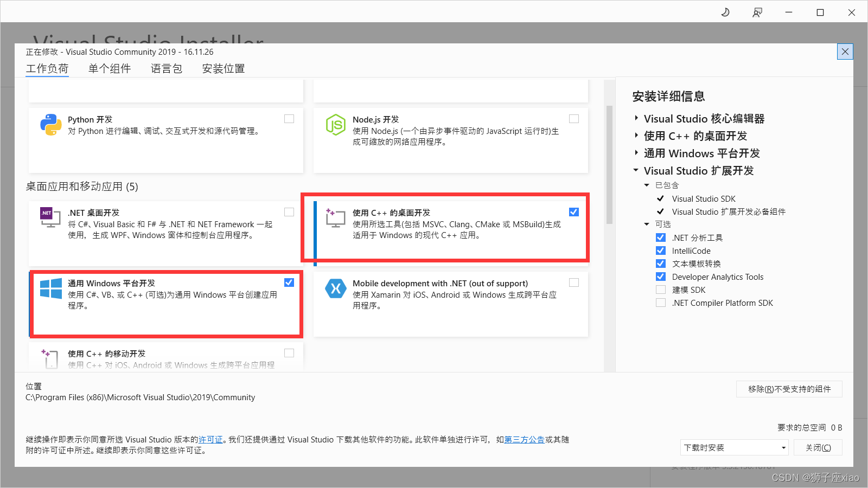Check 使用 C++ 的移动开发 checkbox
868x488 pixels.
(x=289, y=353)
